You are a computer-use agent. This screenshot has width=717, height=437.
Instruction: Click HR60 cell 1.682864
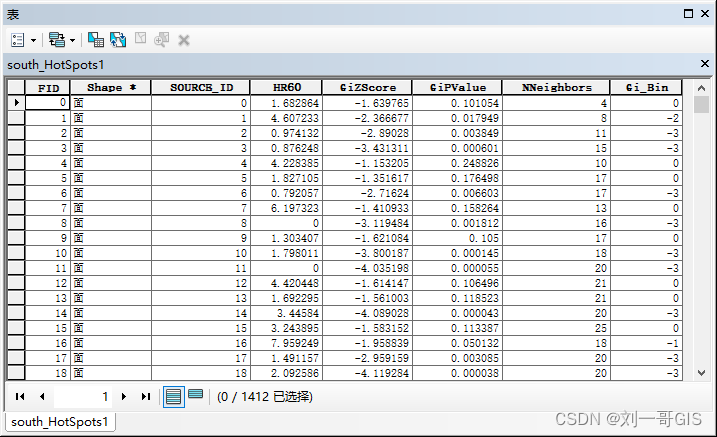[x=286, y=103]
